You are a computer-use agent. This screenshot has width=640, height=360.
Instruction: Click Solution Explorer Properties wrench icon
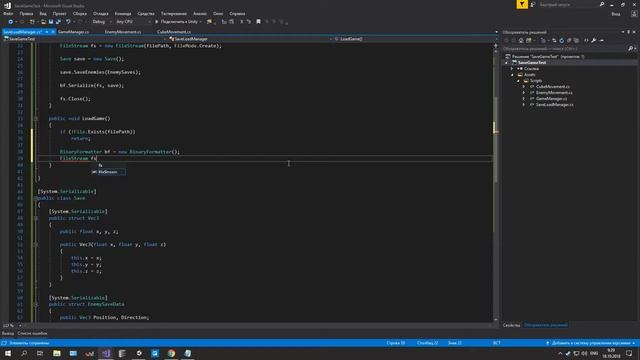coord(593,40)
